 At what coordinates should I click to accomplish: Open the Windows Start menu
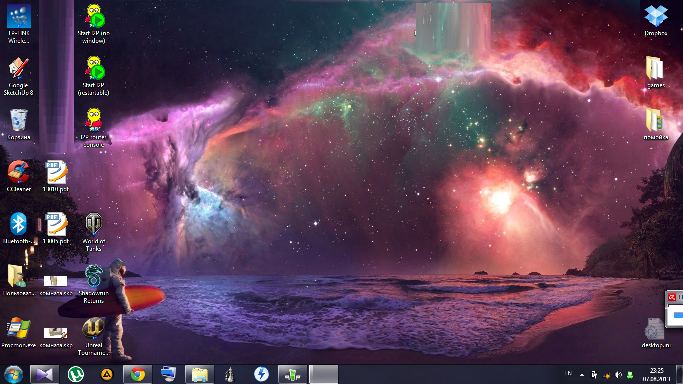coord(14,374)
